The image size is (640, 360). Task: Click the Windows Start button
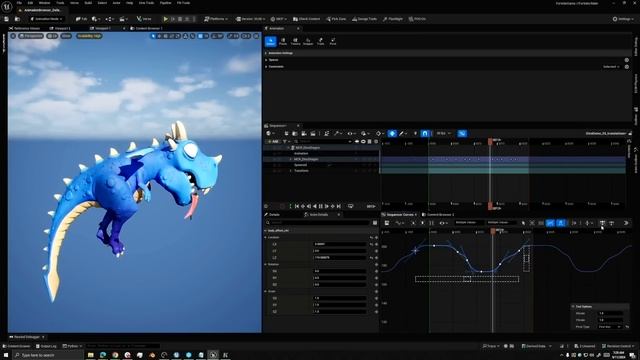pos(6,355)
